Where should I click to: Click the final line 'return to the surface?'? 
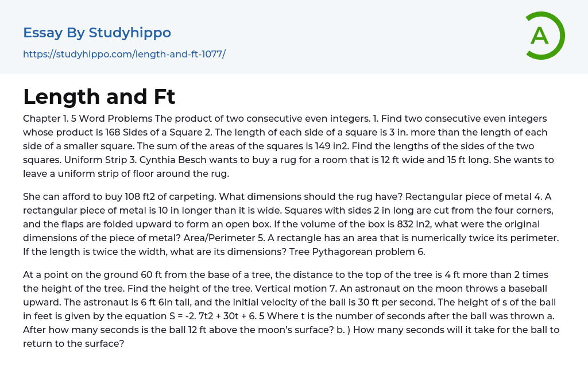(x=73, y=343)
